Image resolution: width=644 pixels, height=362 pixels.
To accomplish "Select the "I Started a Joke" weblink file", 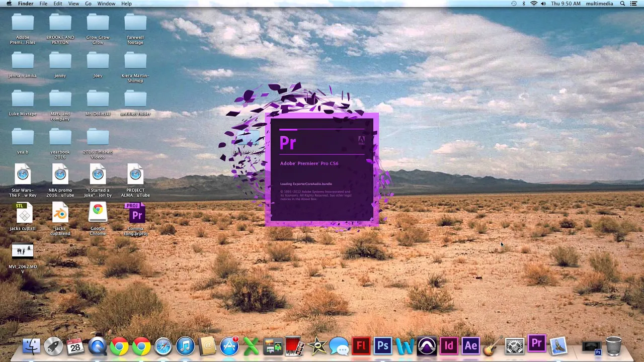I will click(98, 181).
